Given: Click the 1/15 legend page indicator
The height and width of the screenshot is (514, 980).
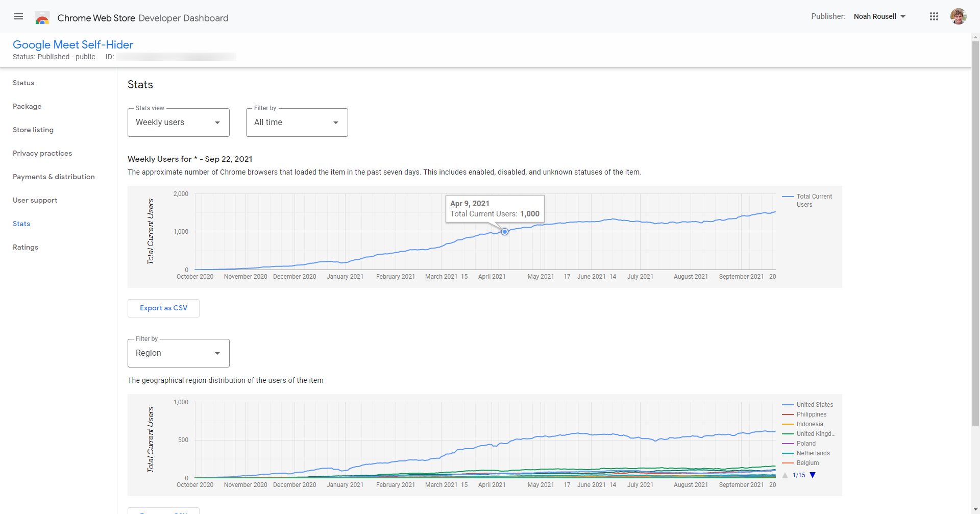Looking at the screenshot, I should pos(799,475).
